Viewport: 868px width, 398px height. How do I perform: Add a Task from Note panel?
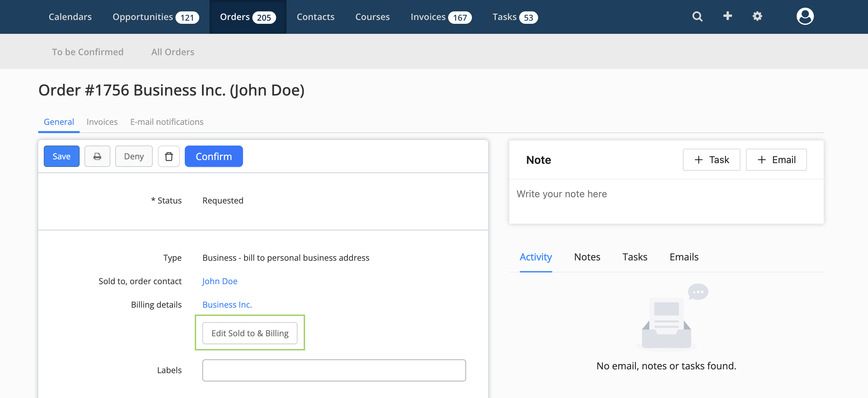pos(711,160)
